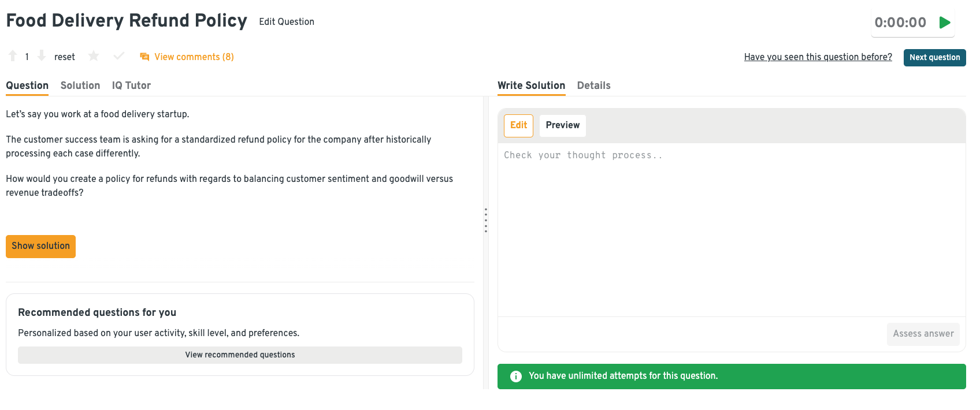Click the info icon in the green banner
The width and height of the screenshot is (980, 410).
click(x=516, y=377)
